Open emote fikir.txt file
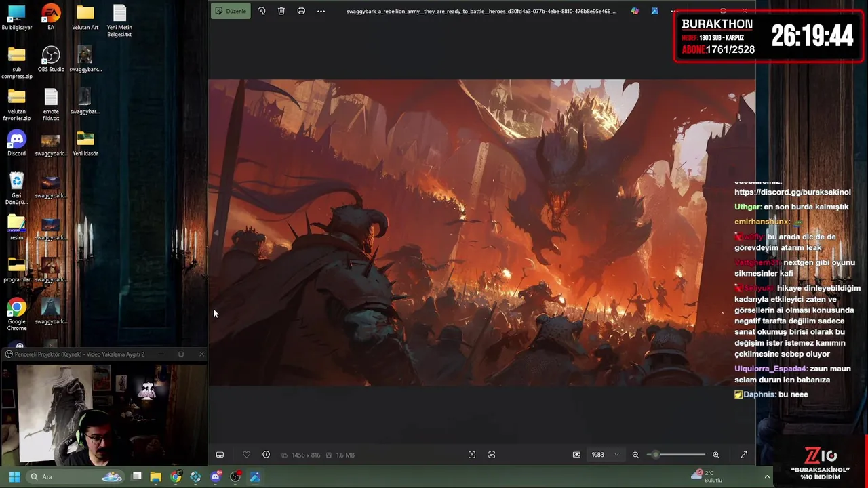Viewport: 868px width, 488px height. (x=51, y=105)
